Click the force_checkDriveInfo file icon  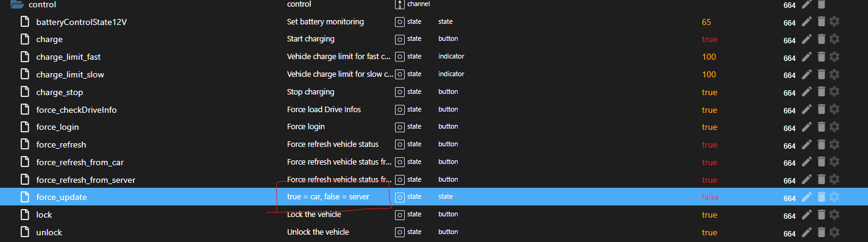(x=25, y=110)
